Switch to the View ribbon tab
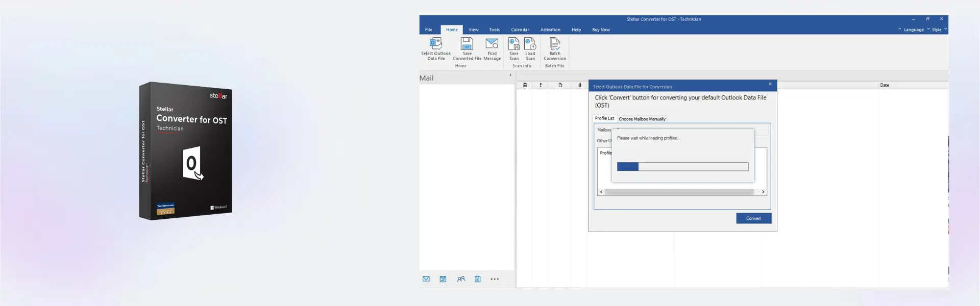Viewport: 980px width, 306px height. coord(474,30)
